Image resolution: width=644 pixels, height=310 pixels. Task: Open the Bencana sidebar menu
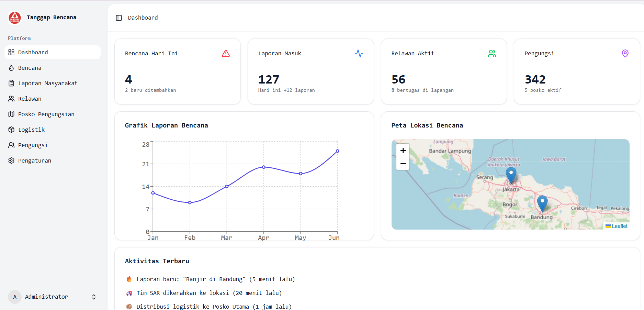pos(30,68)
